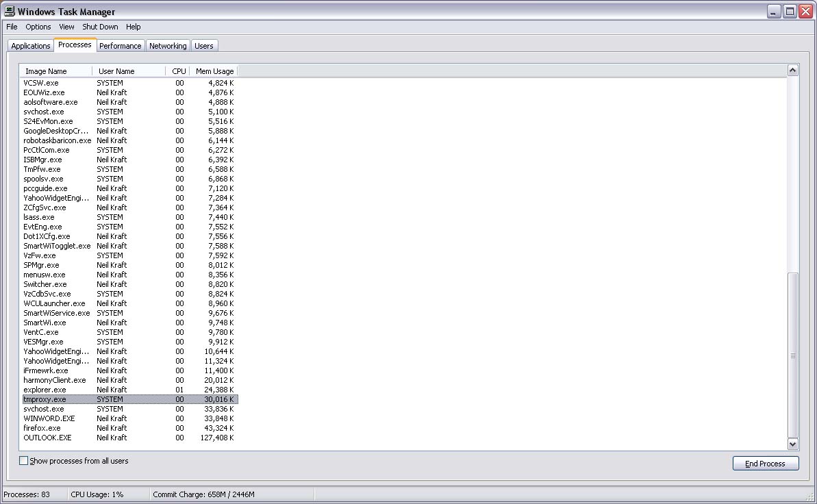The height and width of the screenshot is (504, 817).
Task: Open the View menu
Action: (x=66, y=27)
